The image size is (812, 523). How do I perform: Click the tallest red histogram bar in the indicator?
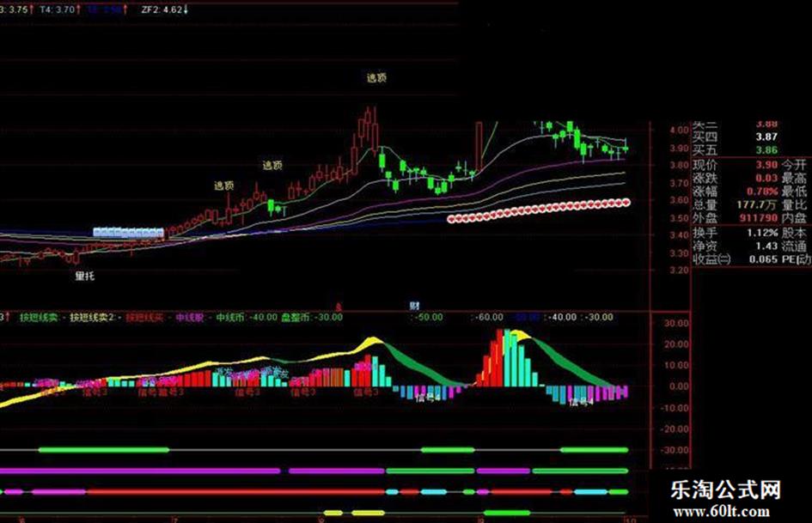pyautogui.click(x=500, y=358)
